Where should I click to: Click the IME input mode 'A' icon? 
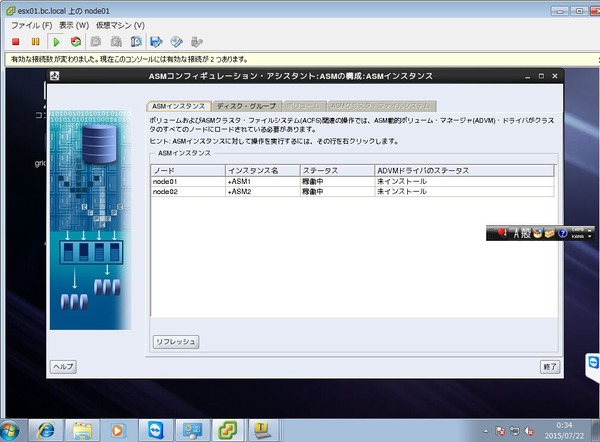point(516,233)
